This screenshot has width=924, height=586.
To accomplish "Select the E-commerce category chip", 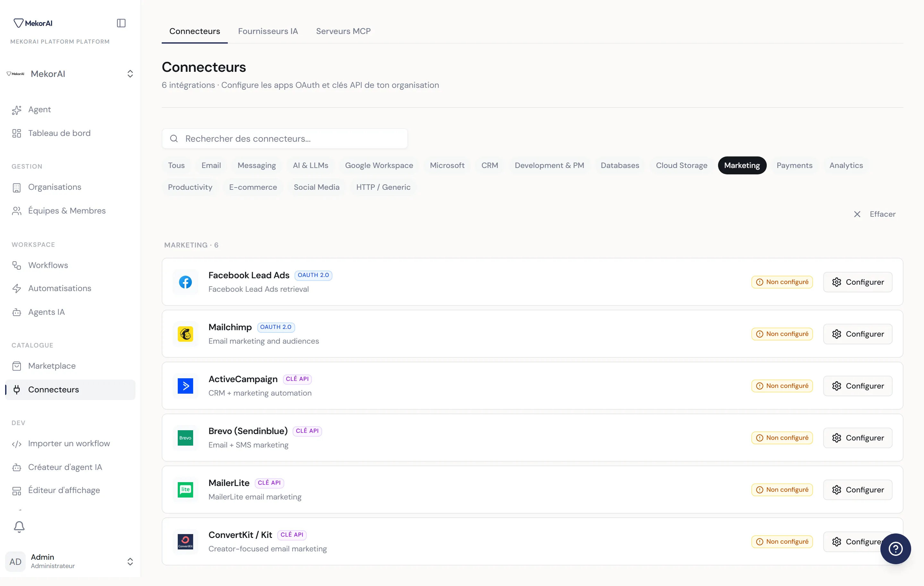I will [x=253, y=187].
